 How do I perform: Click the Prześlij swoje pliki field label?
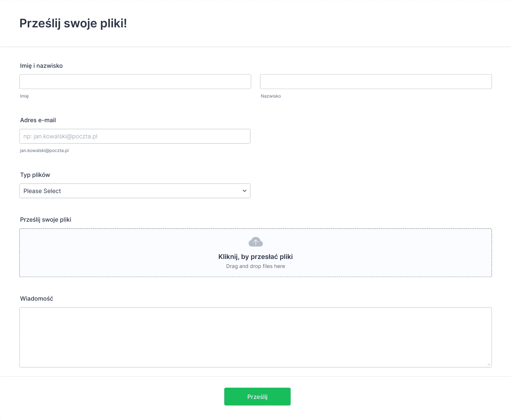[46, 220]
